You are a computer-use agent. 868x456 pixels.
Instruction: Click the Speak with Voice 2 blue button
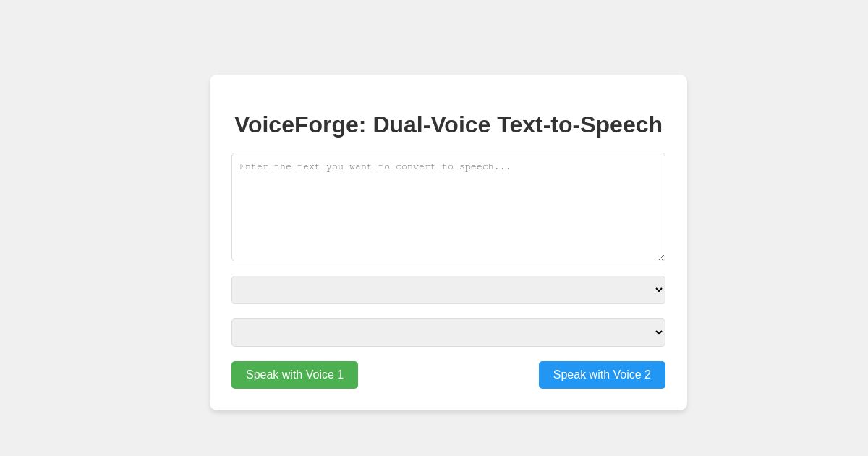click(602, 375)
